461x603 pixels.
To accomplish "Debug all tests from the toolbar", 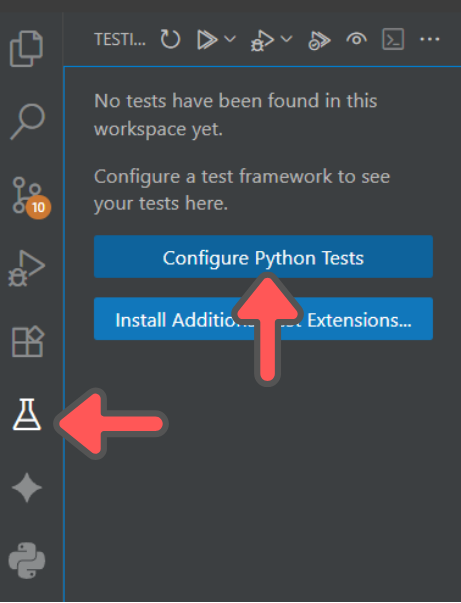I will 262,40.
